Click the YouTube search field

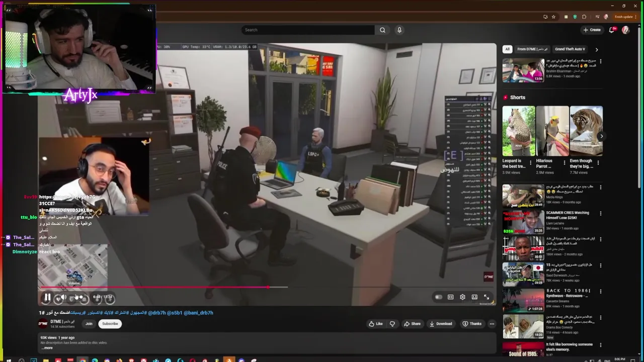(308, 30)
